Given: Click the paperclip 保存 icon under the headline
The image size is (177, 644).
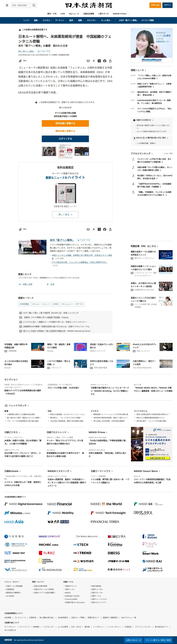Looking at the screenshot, I should click(x=20, y=61).
